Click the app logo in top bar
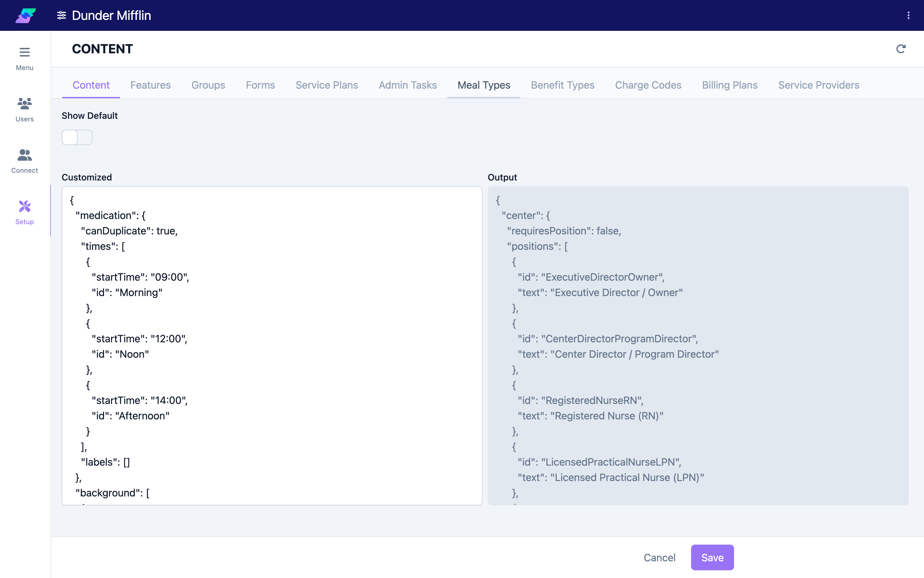The height and width of the screenshot is (578, 924). (26, 15)
